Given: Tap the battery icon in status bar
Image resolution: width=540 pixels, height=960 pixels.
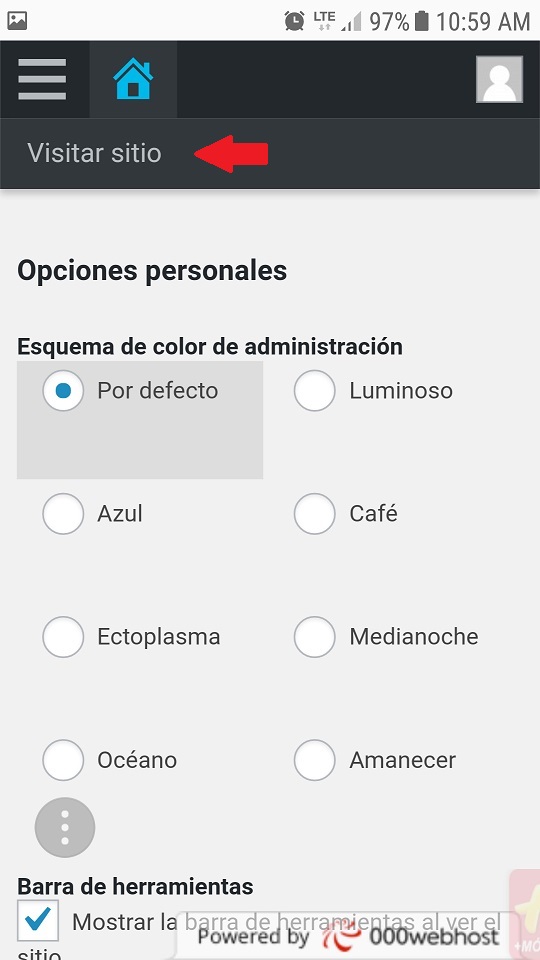Looking at the screenshot, I should pos(421,21).
